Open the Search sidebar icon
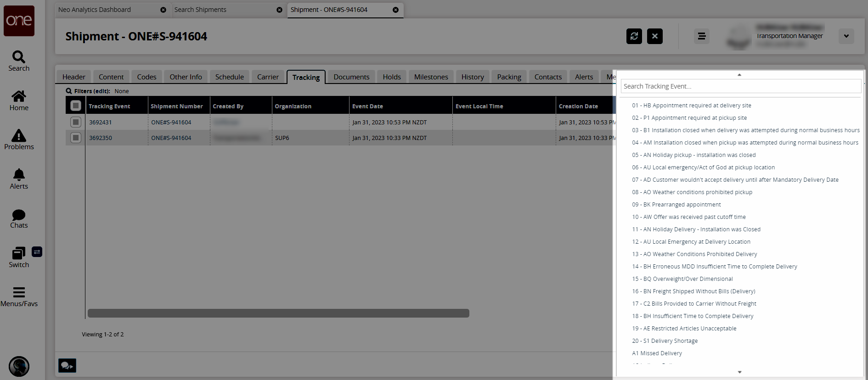868x380 pixels. (19, 57)
